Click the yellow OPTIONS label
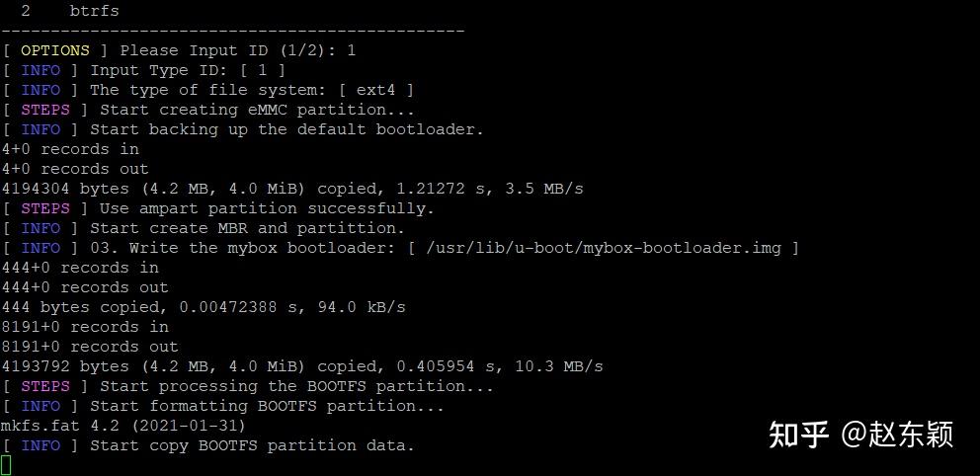The height and width of the screenshot is (476, 980). [x=55, y=50]
